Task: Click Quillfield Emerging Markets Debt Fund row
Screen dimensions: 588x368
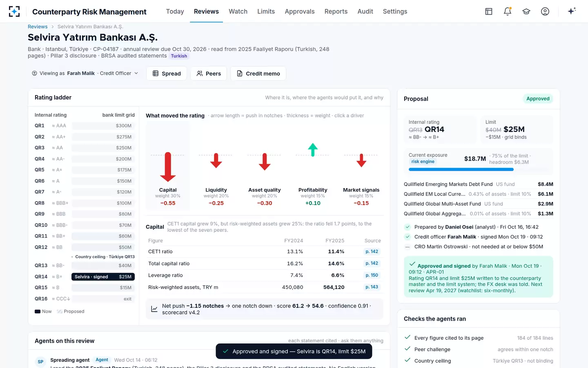Action: pos(478,184)
